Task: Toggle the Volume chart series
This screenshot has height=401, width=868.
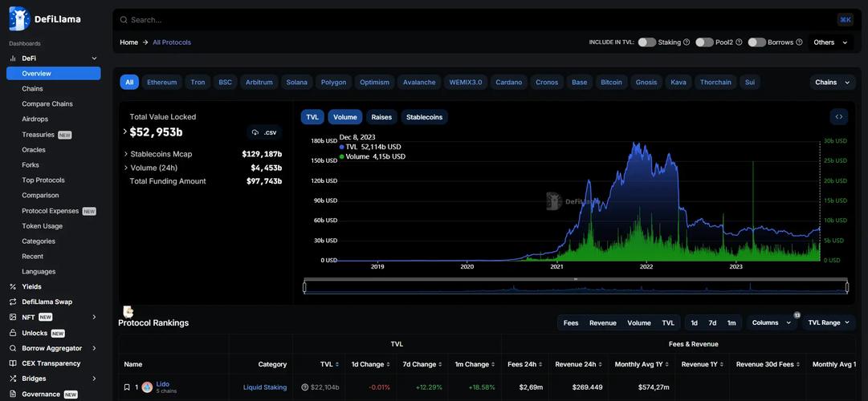Action: 345,117
